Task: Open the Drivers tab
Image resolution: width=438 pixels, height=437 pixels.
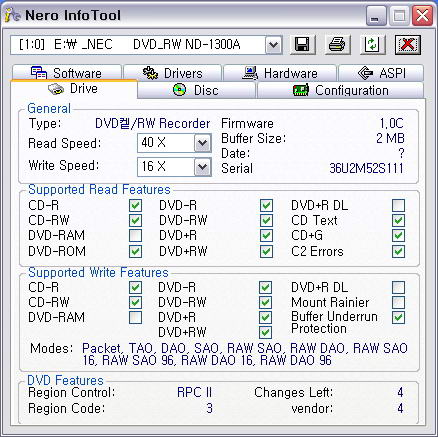Action: [x=173, y=73]
